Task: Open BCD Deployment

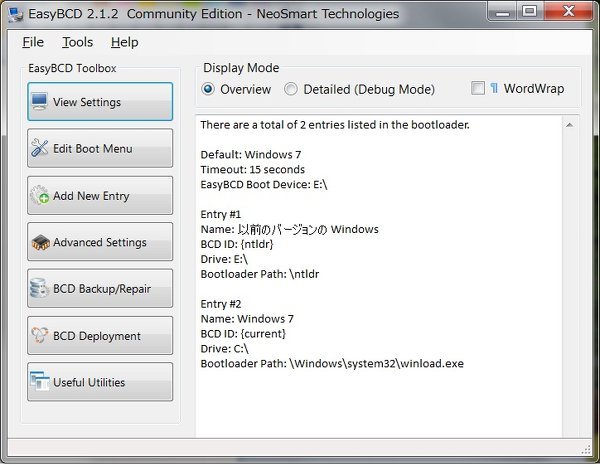Action: (x=100, y=335)
